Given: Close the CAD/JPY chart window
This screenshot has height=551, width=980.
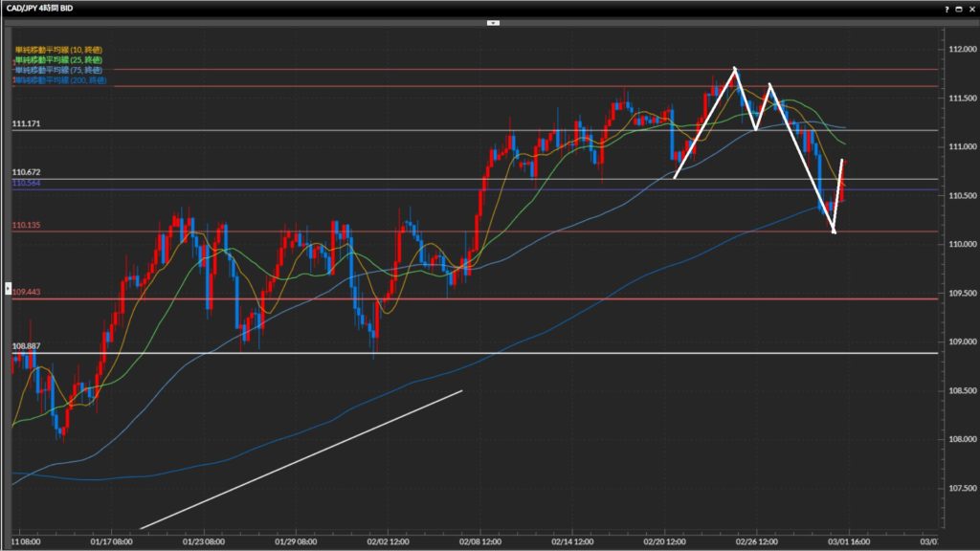Looking at the screenshot, I should 970,8.
